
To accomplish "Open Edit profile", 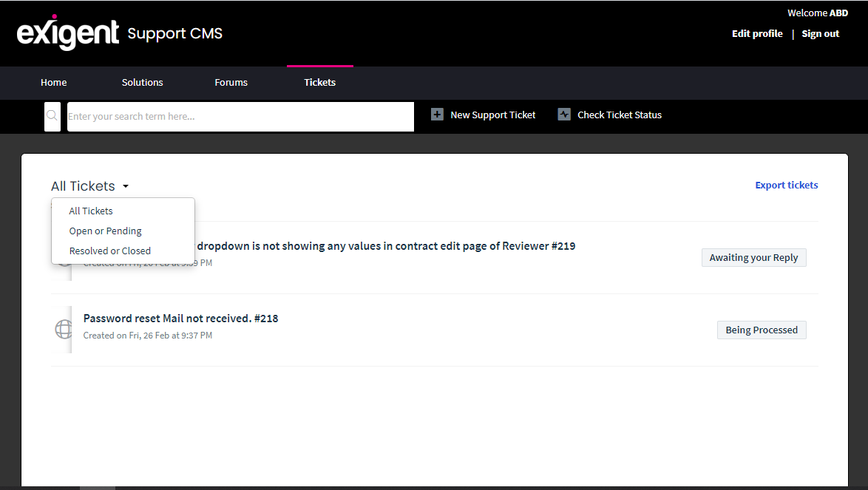I will (756, 33).
